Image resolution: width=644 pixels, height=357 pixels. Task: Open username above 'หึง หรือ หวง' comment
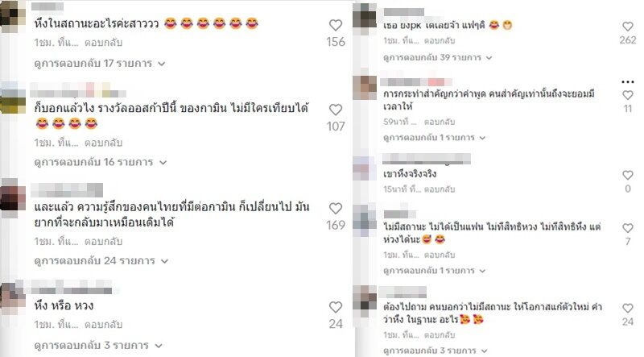pyautogui.click(x=72, y=287)
